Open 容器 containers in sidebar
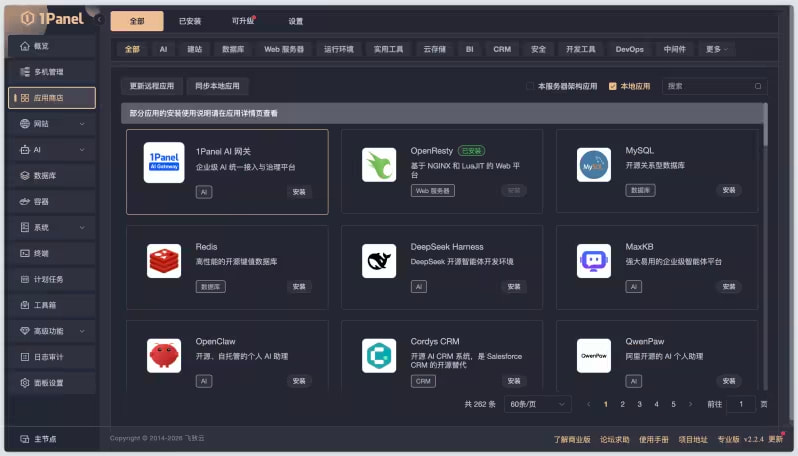798x456 pixels. pos(51,202)
